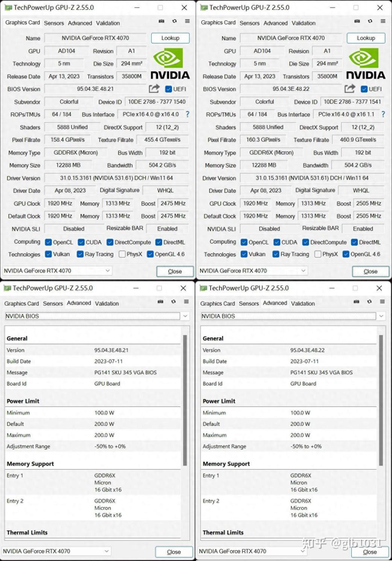
Task: Switch to Sensors tab in bottom-right window
Action: [x=249, y=303]
